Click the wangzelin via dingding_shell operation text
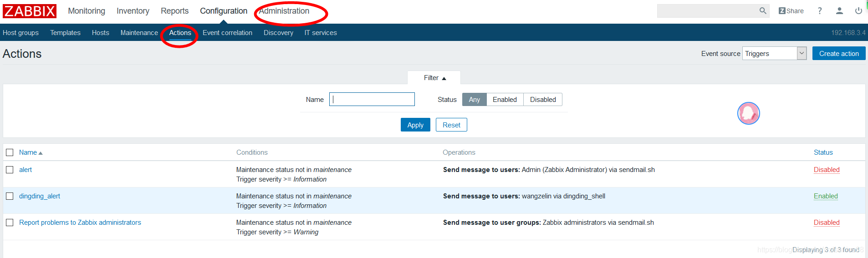Viewport: 868px width, 258px height. (563, 196)
